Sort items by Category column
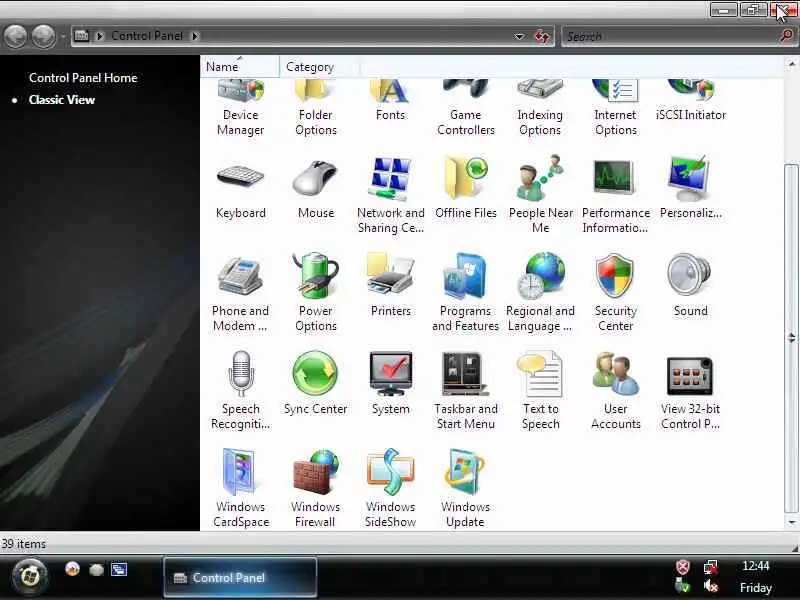The image size is (800, 600). point(319,67)
